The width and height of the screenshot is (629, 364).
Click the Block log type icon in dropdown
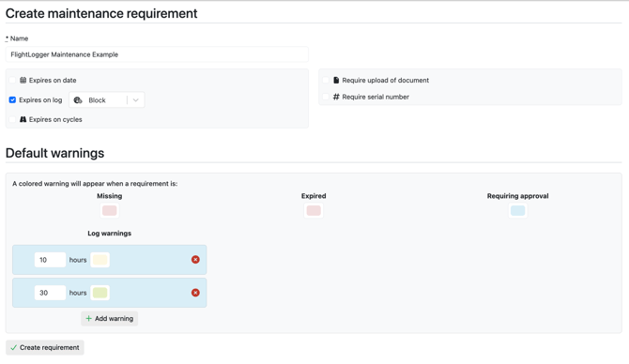coord(78,100)
